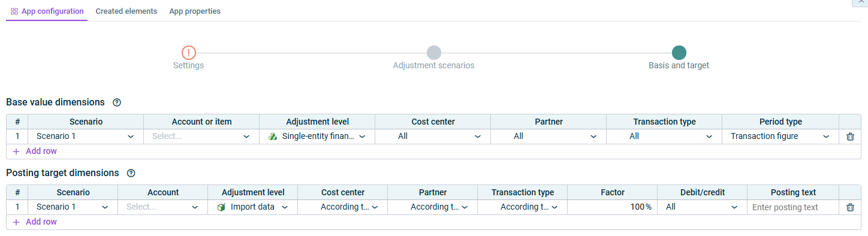This screenshot has width=868, height=236.
Task: Show help for Base value dimensions
Action: click(117, 102)
